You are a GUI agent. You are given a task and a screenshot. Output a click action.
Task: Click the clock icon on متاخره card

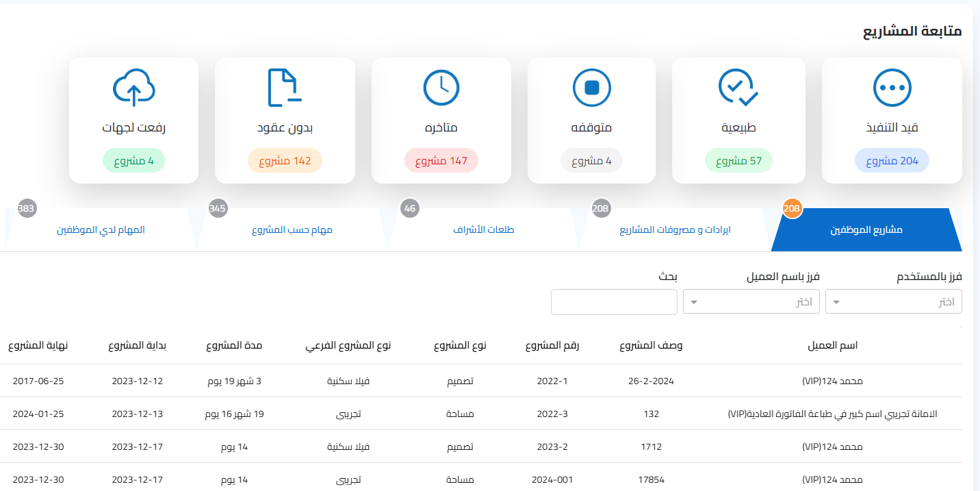click(x=441, y=88)
